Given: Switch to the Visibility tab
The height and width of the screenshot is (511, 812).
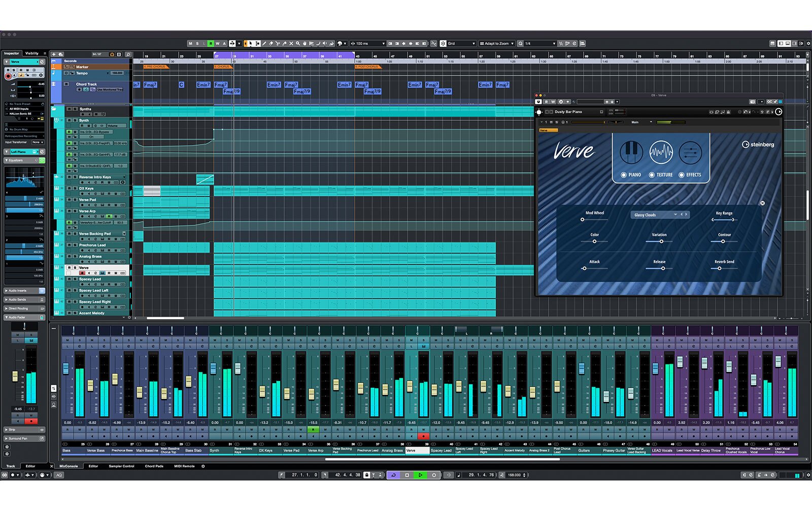Looking at the screenshot, I should (x=32, y=53).
